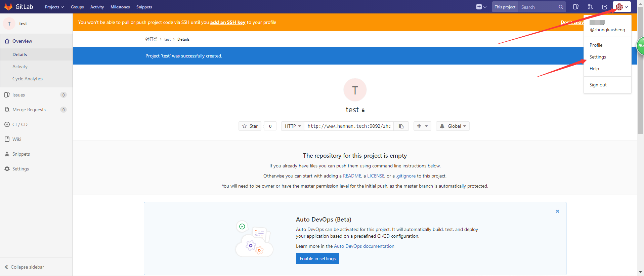
Task: Select Help in the user menu
Action: point(594,69)
